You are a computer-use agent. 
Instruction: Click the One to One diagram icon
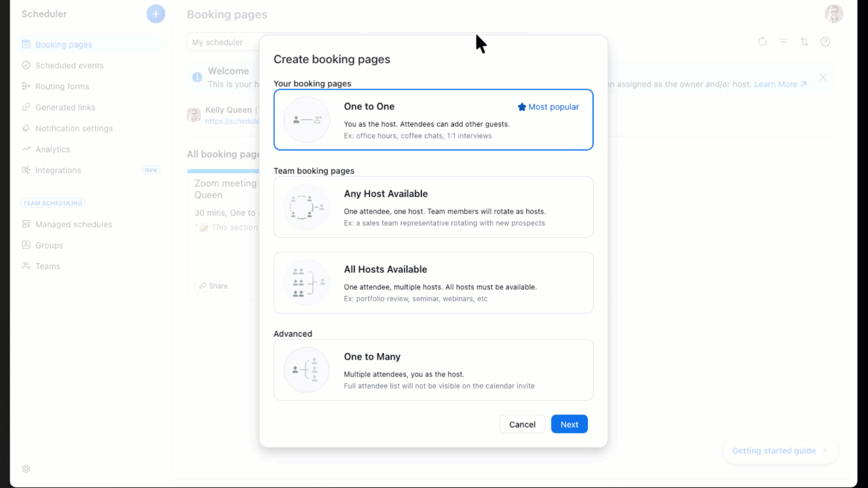pyautogui.click(x=307, y=120)
